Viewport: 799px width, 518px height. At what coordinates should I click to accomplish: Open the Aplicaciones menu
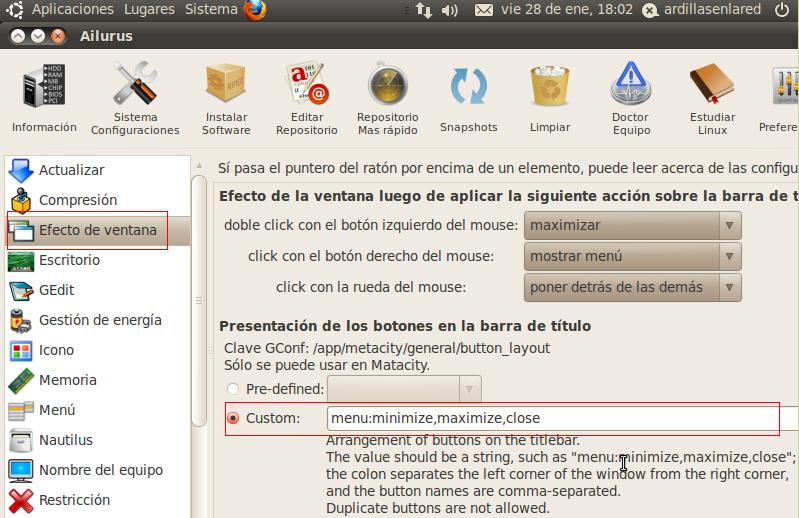[x=73, y=10]
